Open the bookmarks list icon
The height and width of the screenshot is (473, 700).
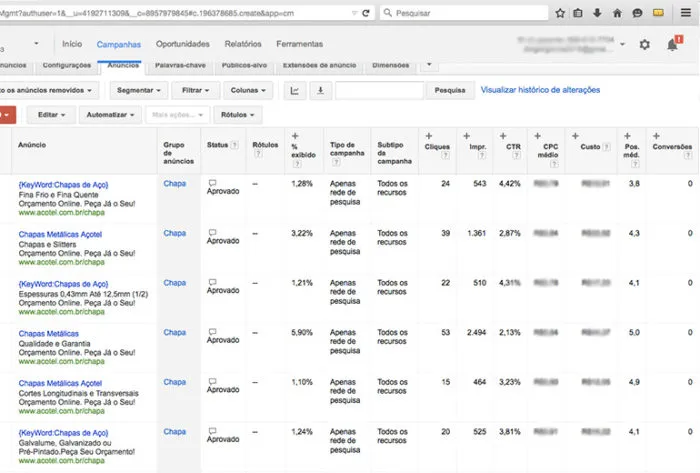(578, 13)
